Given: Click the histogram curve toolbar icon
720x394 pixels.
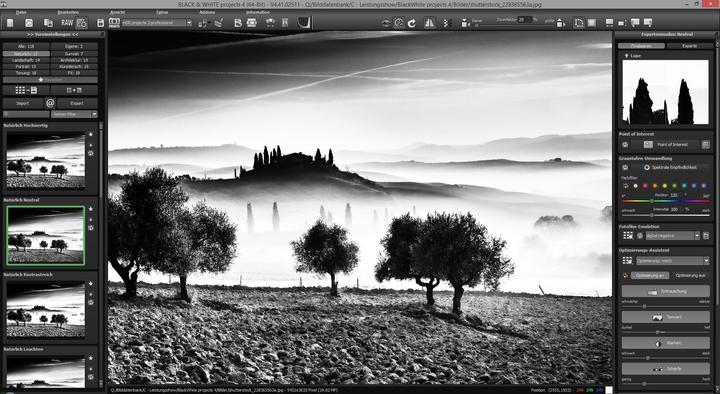Looking at the screenshot, I should [x=304, y=22].
